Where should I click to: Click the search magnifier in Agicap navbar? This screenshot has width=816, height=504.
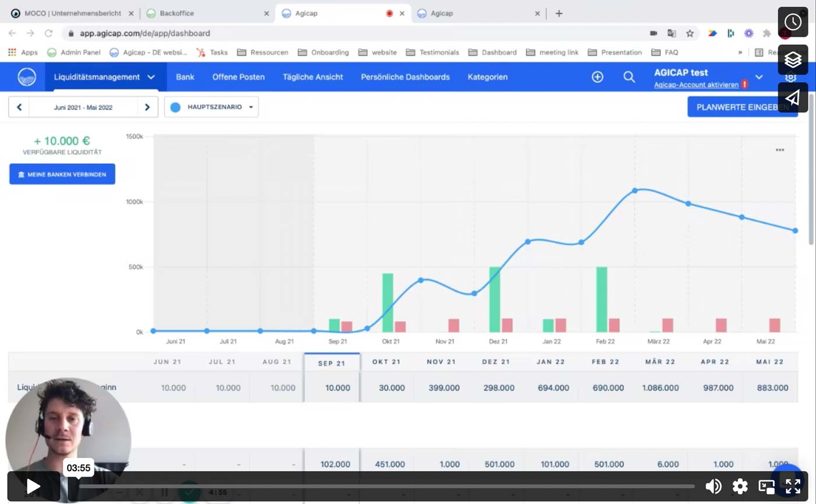(x=629, y=77)
